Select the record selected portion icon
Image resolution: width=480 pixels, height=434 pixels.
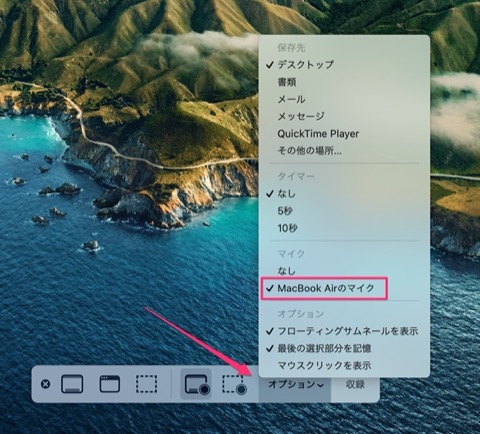(234, 384)
